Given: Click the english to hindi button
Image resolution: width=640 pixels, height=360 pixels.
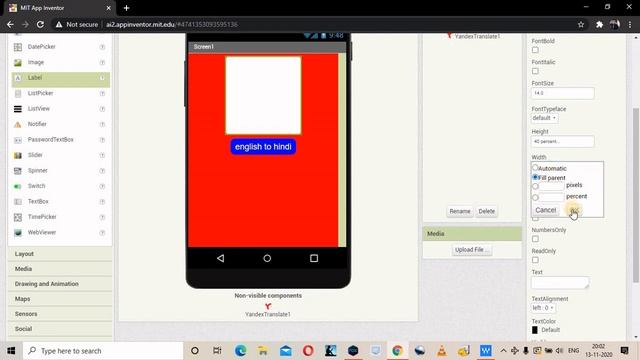Looking at the screenshot, I should [x=263, y=147].
